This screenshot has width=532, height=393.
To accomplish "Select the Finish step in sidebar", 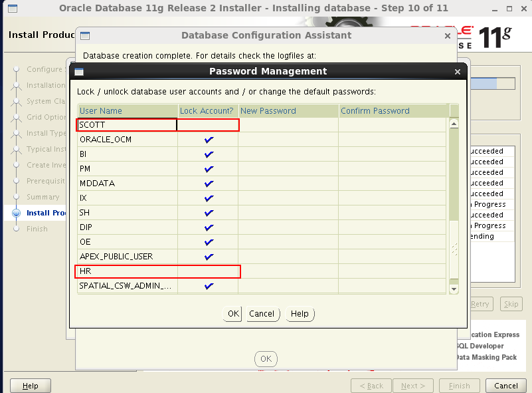I will pyautogui.click(x=37, y=229).
